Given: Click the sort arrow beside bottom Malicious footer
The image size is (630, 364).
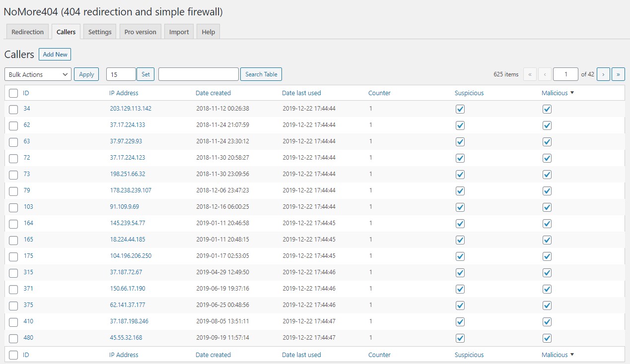Looking at the screenshot, I should pos(572,355).
